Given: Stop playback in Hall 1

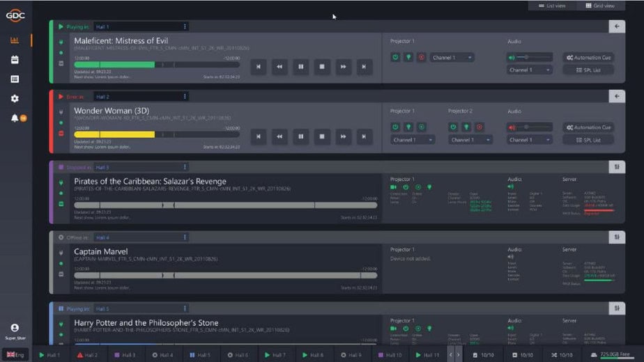Looking at the screenshot, I should coord(322,67).
